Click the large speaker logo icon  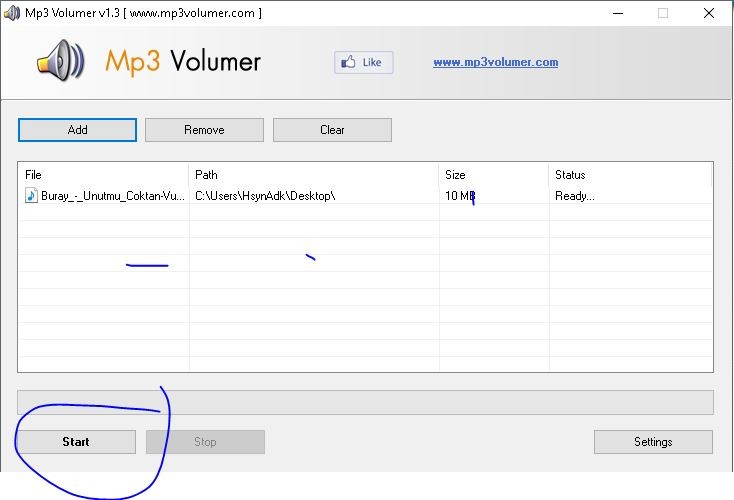(61, 60)
